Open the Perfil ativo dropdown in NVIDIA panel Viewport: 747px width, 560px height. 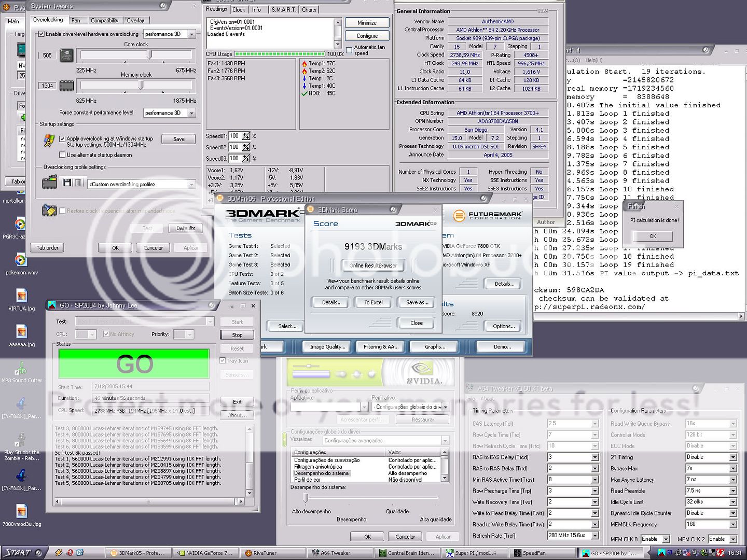pos(446,407)
